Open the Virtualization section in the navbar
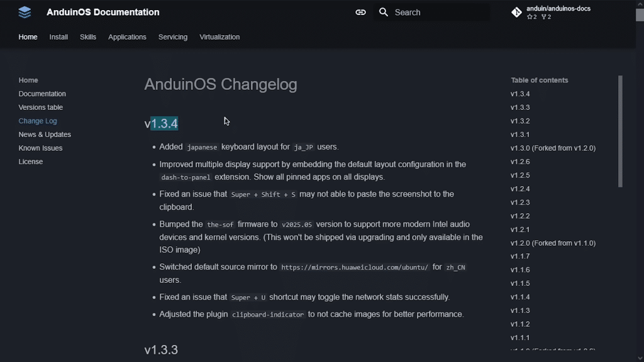This screenshot has width=644, height=362. tap(219, 37)
